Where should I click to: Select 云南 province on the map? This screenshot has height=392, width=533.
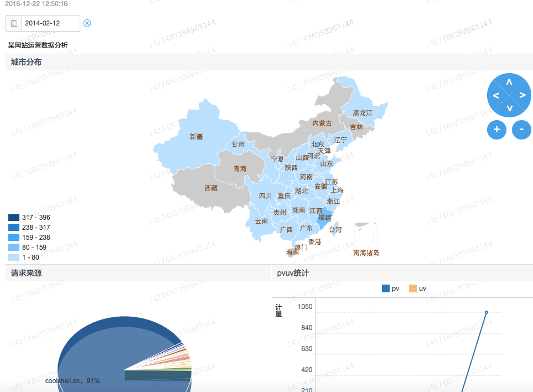[x=261, y=221]
